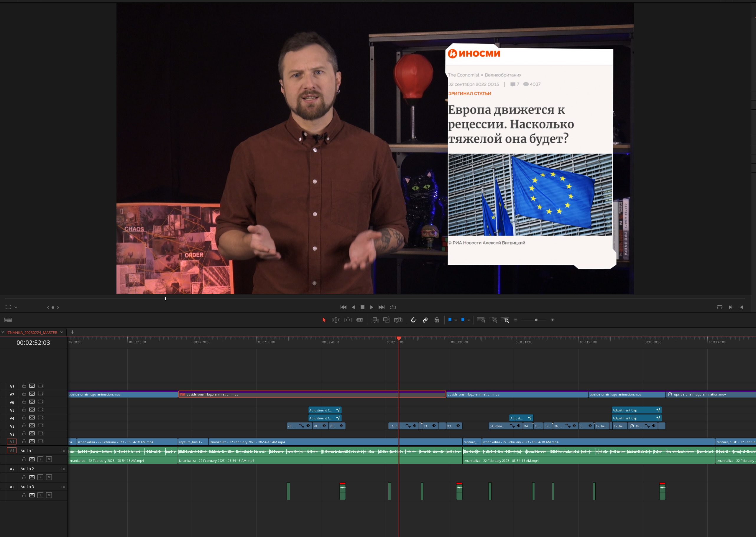Select the Blade Edit Mode tool
This screenshot has width=756, height=537.
pos(359,320)
